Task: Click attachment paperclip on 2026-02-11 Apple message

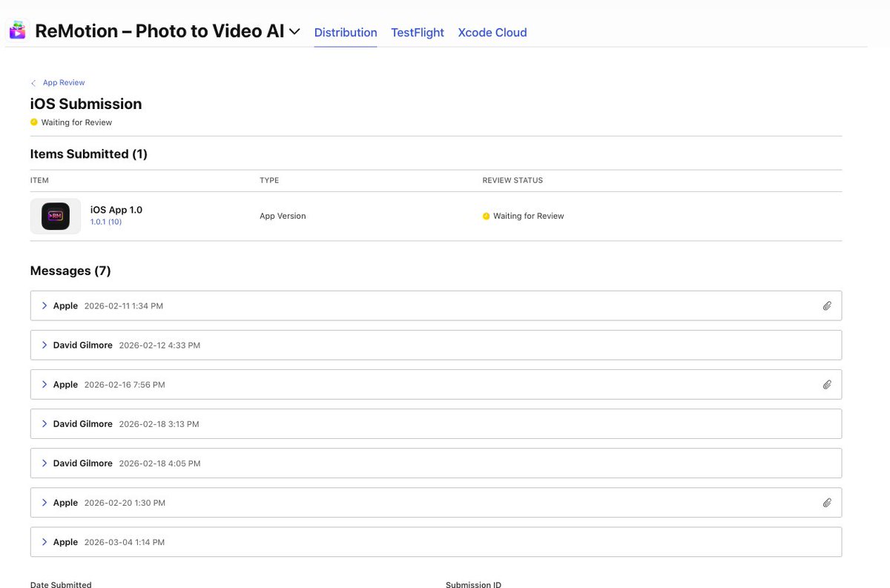Action: 827,305
